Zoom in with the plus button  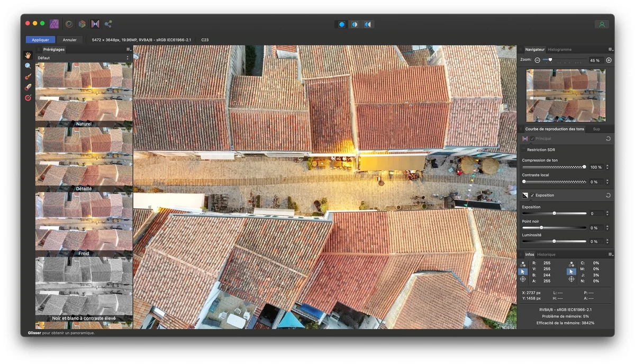click(x=609, y=60)
